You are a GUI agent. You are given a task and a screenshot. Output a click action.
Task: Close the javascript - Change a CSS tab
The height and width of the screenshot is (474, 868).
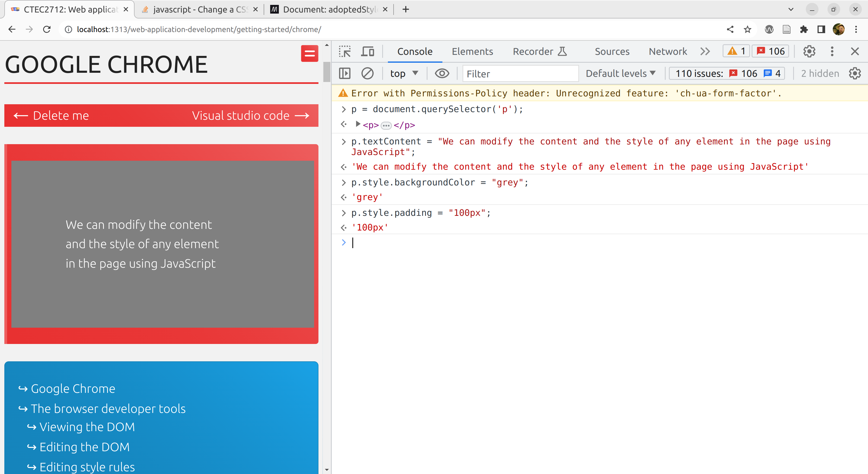coord(256,10)
